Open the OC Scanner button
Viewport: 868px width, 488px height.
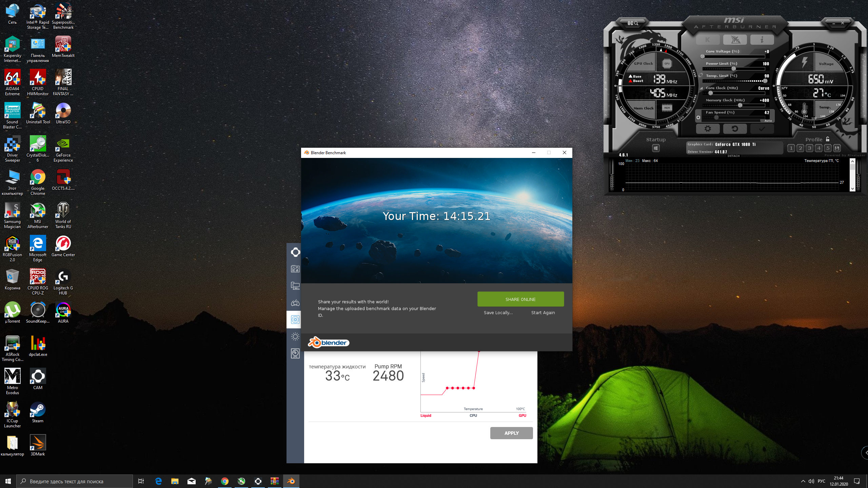[x=633, y=23]
